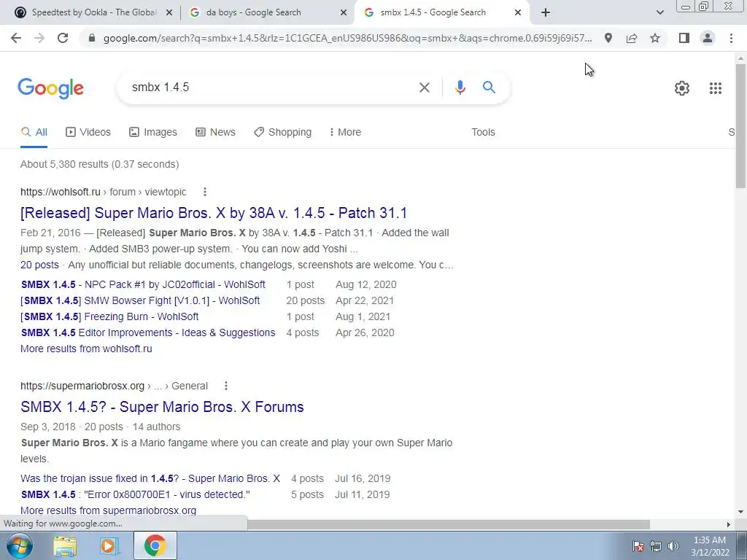
Task: Open Freezing Burn WohlSoft link
Action: pyautogui.click(x=109, y=316)
